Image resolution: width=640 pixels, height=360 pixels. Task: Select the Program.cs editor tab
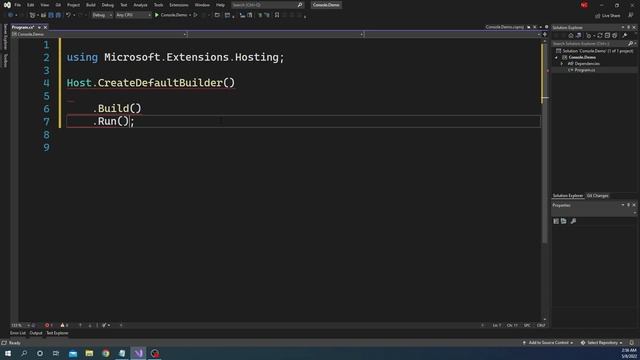point(23,27)
